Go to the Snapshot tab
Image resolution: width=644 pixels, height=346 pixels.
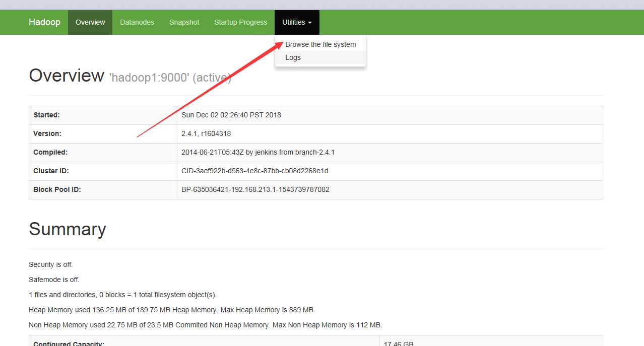point(184,22)
